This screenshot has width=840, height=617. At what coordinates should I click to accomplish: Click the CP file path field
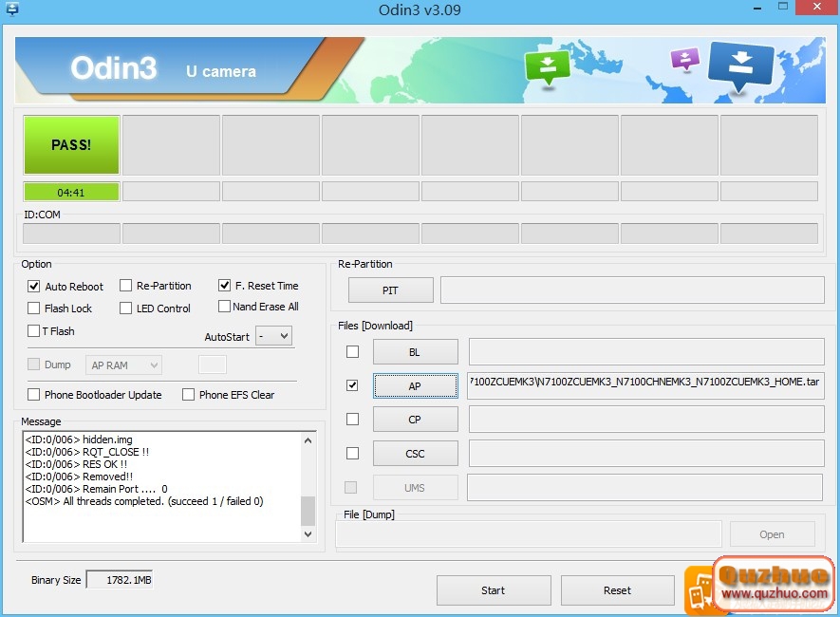point(646,420)
